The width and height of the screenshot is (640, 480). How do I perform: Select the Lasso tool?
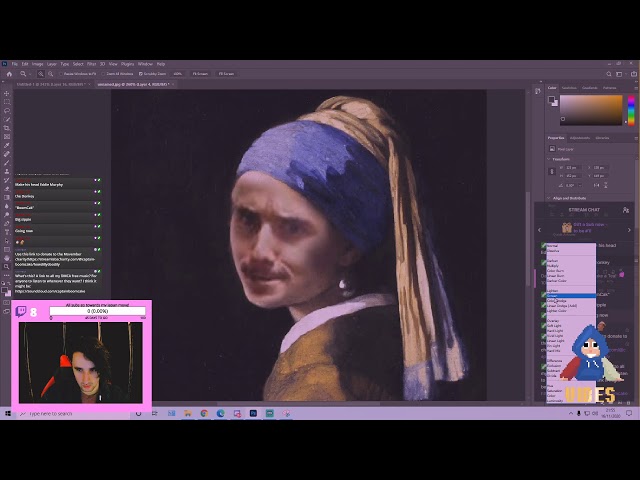(7, 111)
